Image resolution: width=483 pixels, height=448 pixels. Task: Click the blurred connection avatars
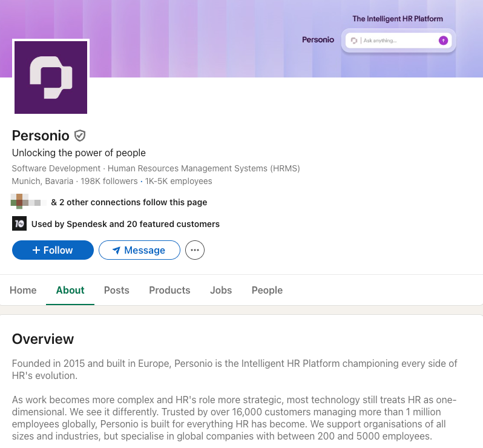click(28, 202)
